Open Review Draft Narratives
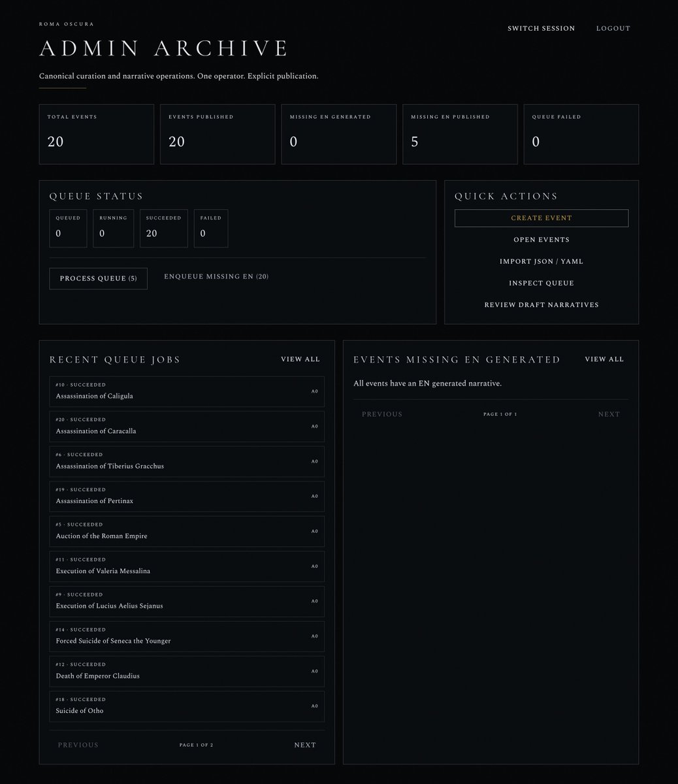This screenshot has height=784, width=678. pos(541,304)
